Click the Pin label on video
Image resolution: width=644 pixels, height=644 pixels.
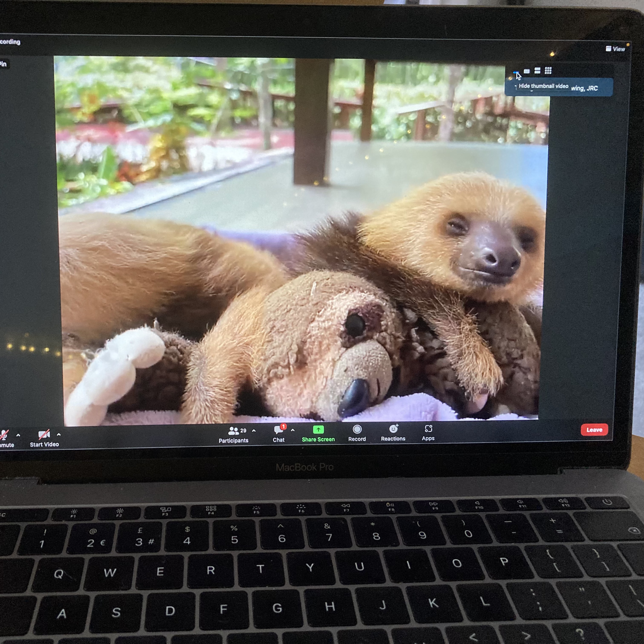click(3, 64)
